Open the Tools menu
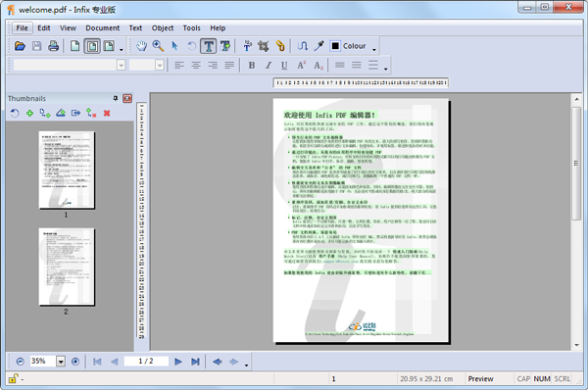This screenshot has height=390, width=588. point(192,28)
